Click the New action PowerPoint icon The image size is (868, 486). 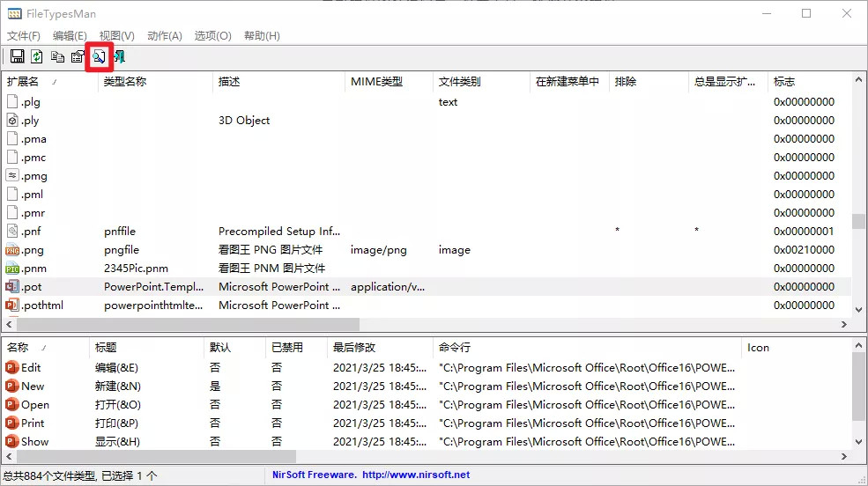pos(11,386)
